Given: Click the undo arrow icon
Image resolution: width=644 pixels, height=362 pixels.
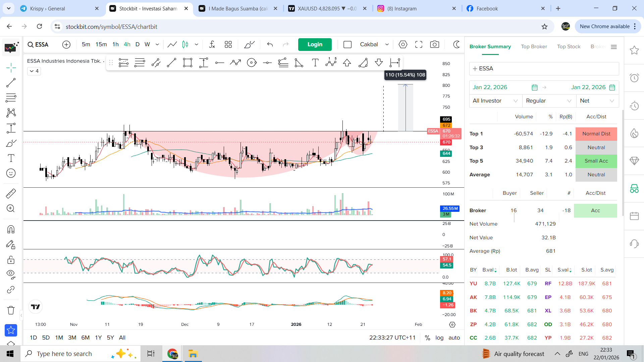Looking at the screenshot, I should 270,45.
